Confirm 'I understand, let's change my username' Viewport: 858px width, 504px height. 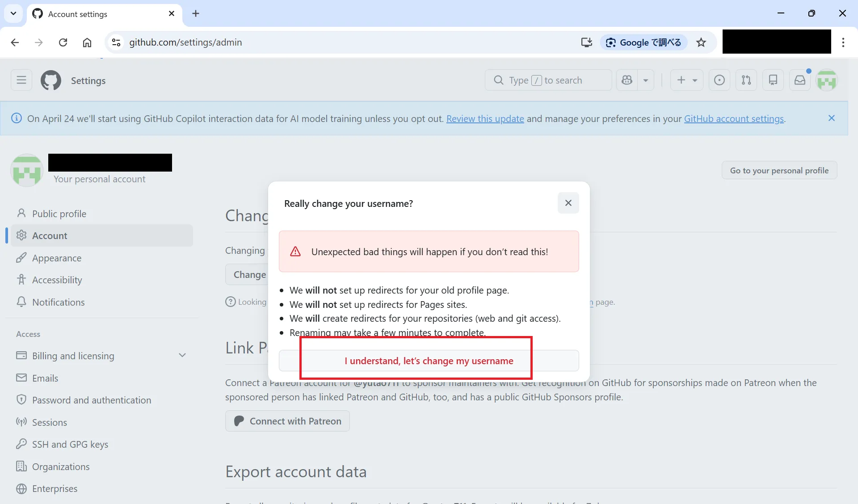pyautogui.click(x=429, y=361)
